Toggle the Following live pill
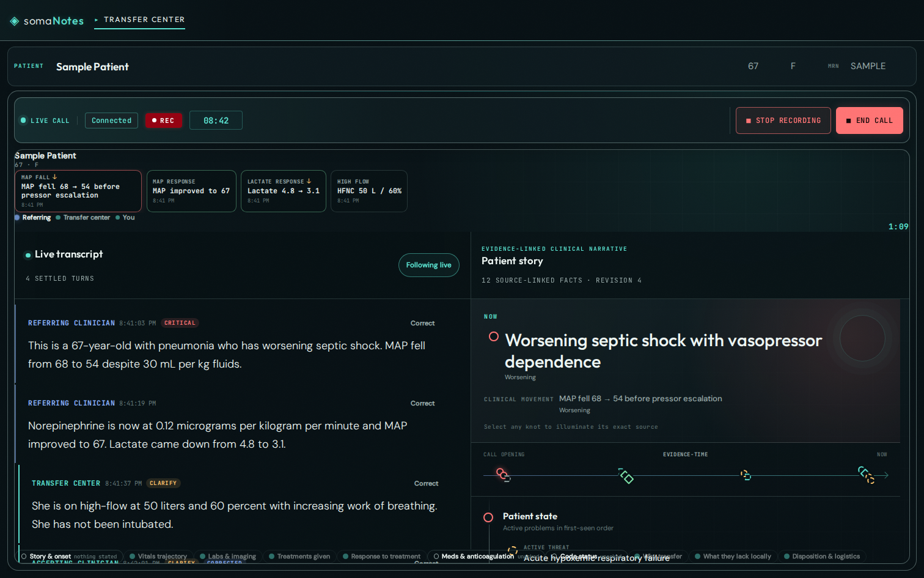 click(x=429, y=265)
